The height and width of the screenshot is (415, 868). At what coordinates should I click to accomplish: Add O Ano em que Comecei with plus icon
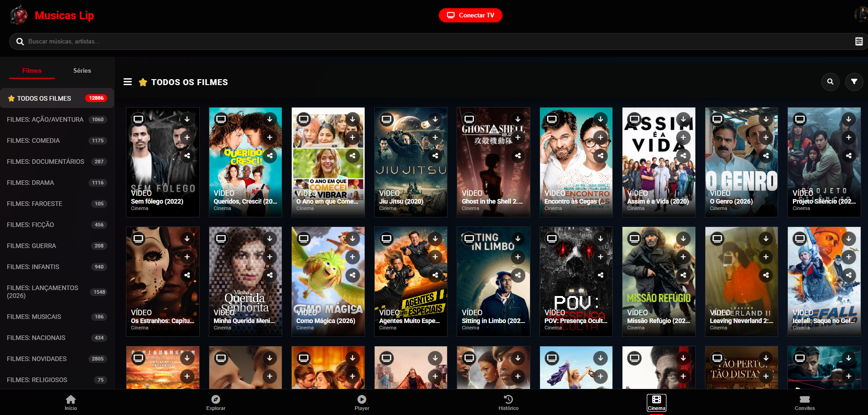pos(352,137)
